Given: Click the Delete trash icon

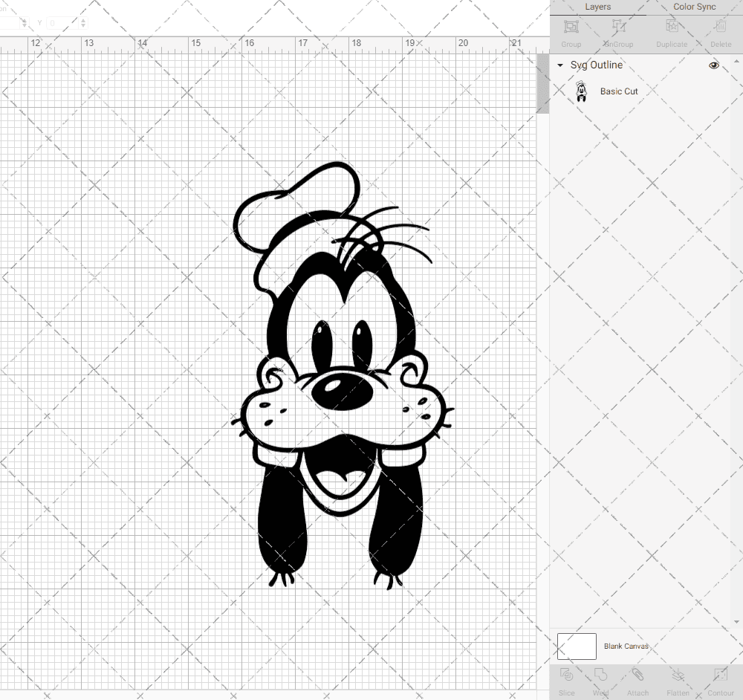Looking at the screenshot, I should point(721,27).
